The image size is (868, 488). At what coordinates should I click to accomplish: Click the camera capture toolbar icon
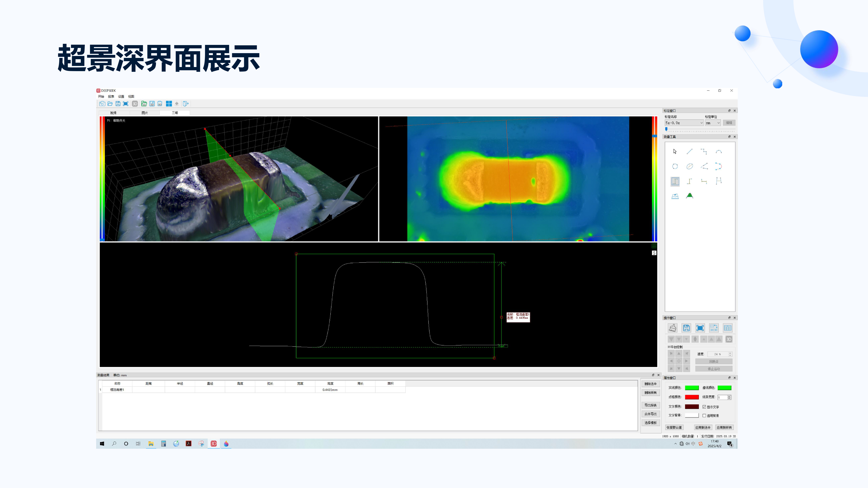(102, 104)
